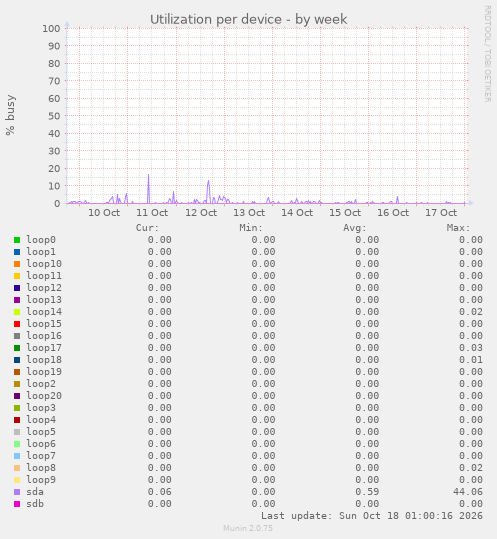Click the 13 Oct axis label

pos(249,213)
